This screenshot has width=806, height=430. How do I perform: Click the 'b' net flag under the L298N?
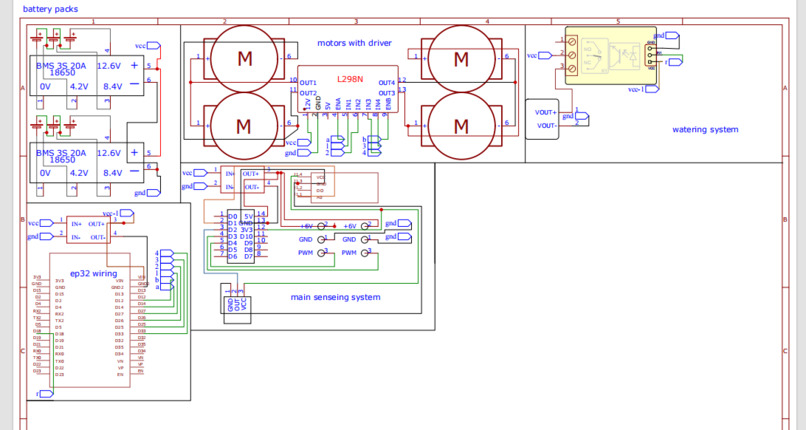[372, 139]
